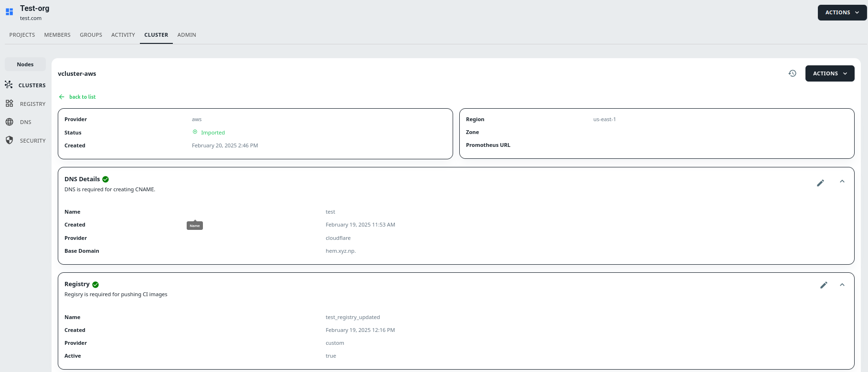Click the Promotheus URL label
This screenshot has height=372, width=868.
(488, 145)
